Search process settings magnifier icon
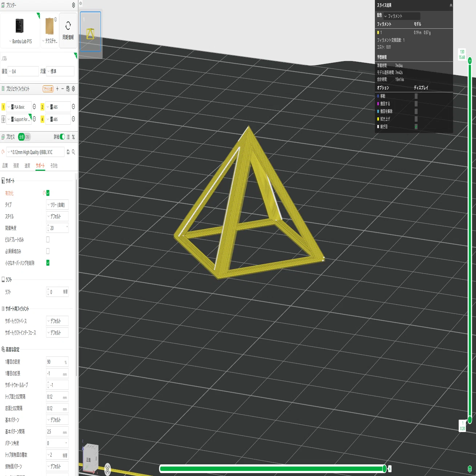Screen dimensions: 476x476 (x=73, y=152)
